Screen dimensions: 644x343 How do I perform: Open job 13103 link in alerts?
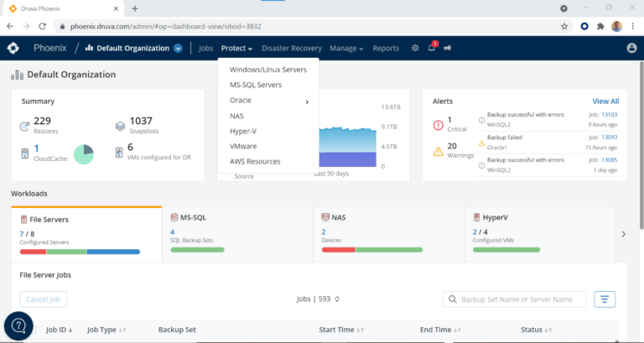click(610, 115)
